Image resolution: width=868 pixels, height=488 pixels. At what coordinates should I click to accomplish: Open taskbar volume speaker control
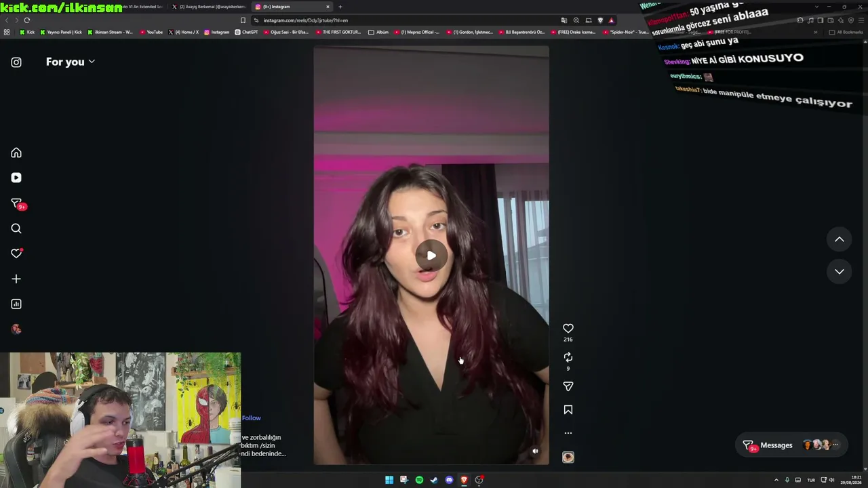(x=832, y=480)
